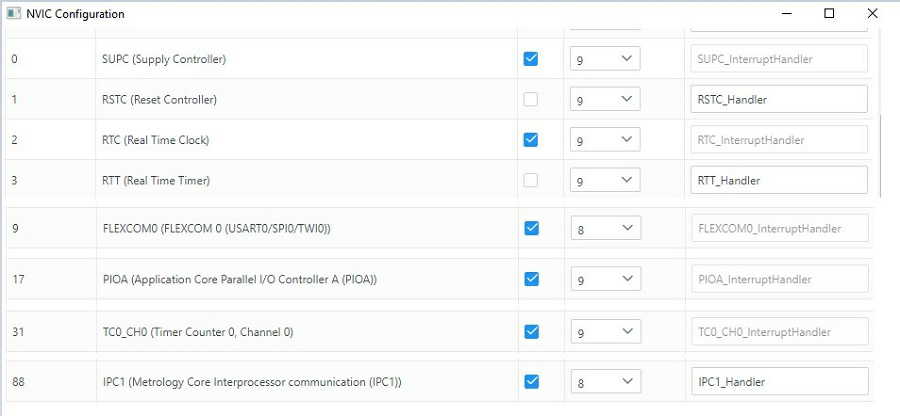
Task: Click the IPC1_Handler name field
Action: point(779,382)
